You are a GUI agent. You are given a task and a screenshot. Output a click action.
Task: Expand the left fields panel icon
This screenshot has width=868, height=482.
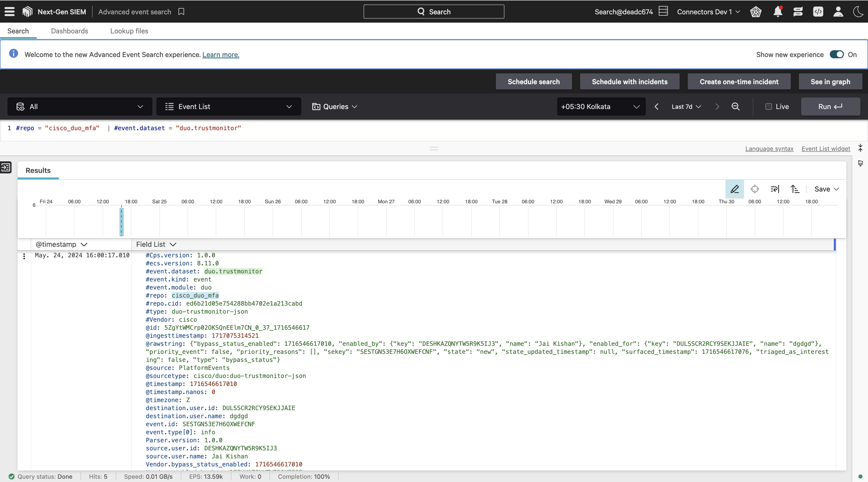point(6,167)
